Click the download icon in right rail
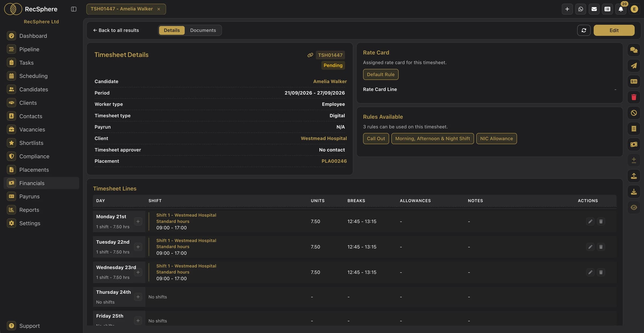 pyautogui.click(x=634, y=192)
